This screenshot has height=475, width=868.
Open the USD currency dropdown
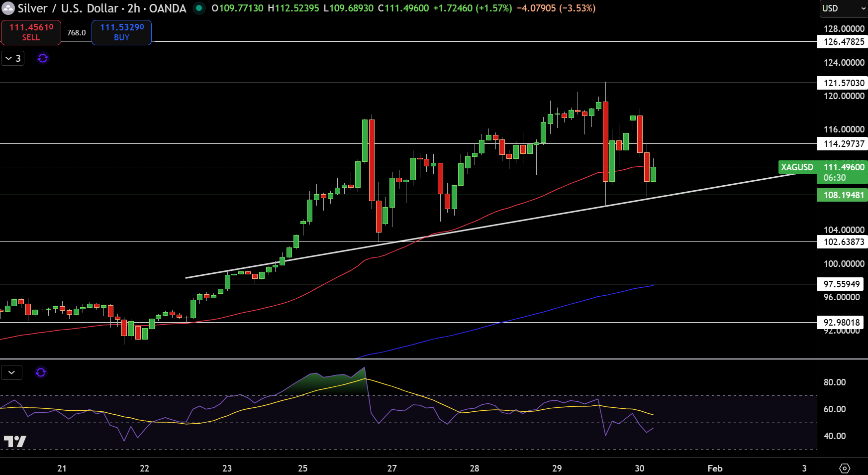point(844,8)
